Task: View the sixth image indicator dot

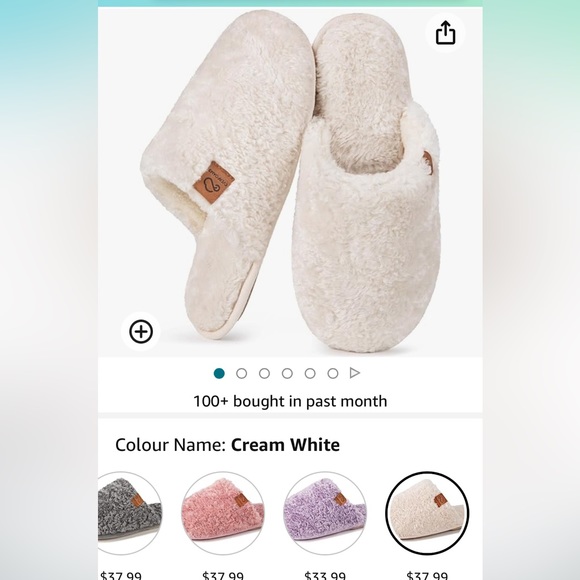Action: [x=333, y=373]
